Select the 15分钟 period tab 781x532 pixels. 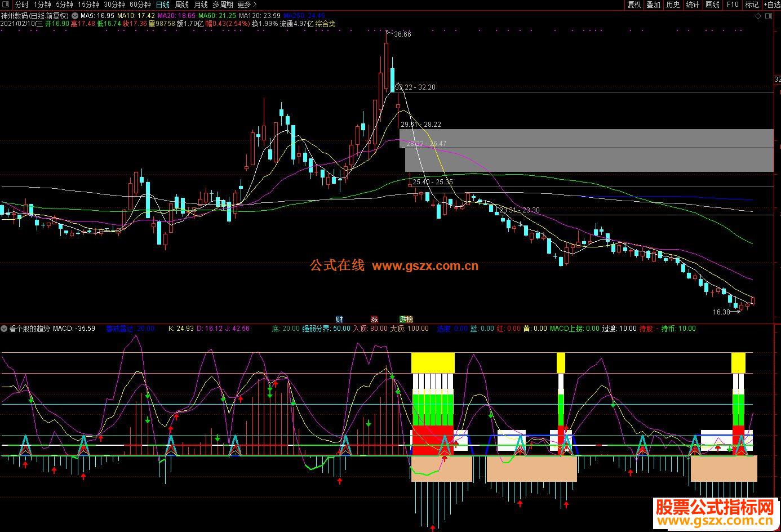[x=88, y=5]
